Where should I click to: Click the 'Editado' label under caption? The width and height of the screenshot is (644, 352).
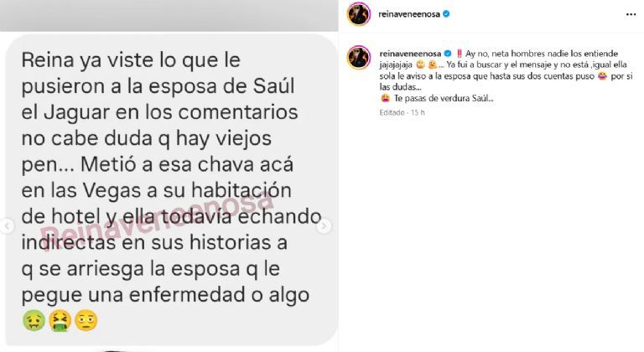[x=392, y=112]
